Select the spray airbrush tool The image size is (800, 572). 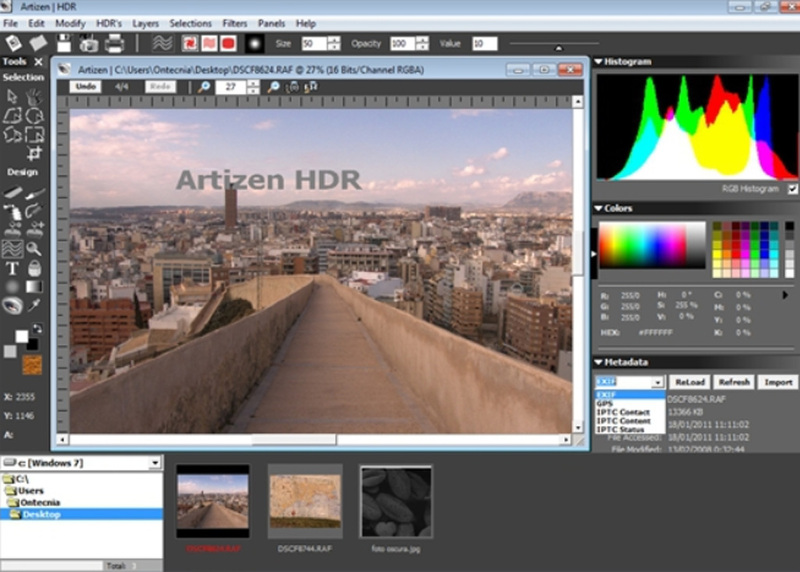(12, 210)
